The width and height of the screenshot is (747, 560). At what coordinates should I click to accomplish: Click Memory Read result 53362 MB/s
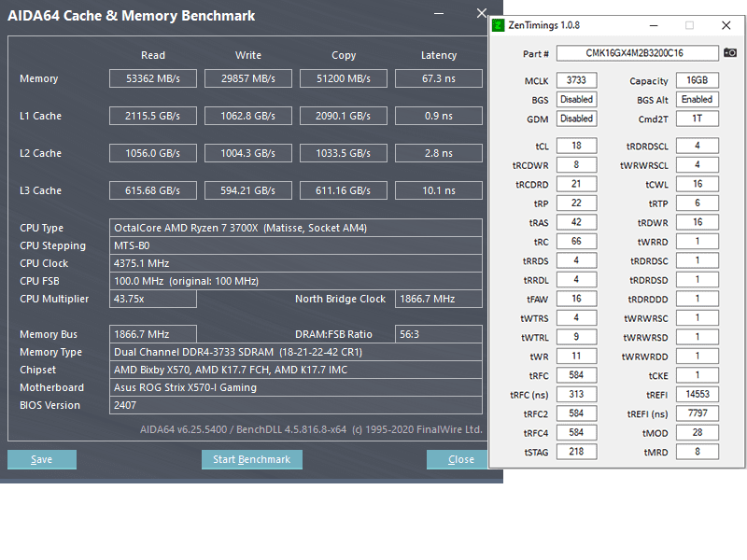point(153,78)
